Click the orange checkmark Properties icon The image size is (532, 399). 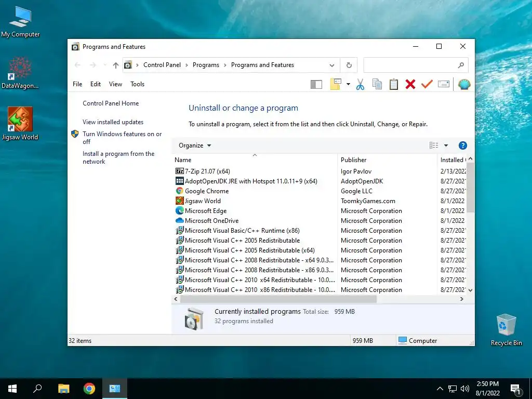click(427, 84)
